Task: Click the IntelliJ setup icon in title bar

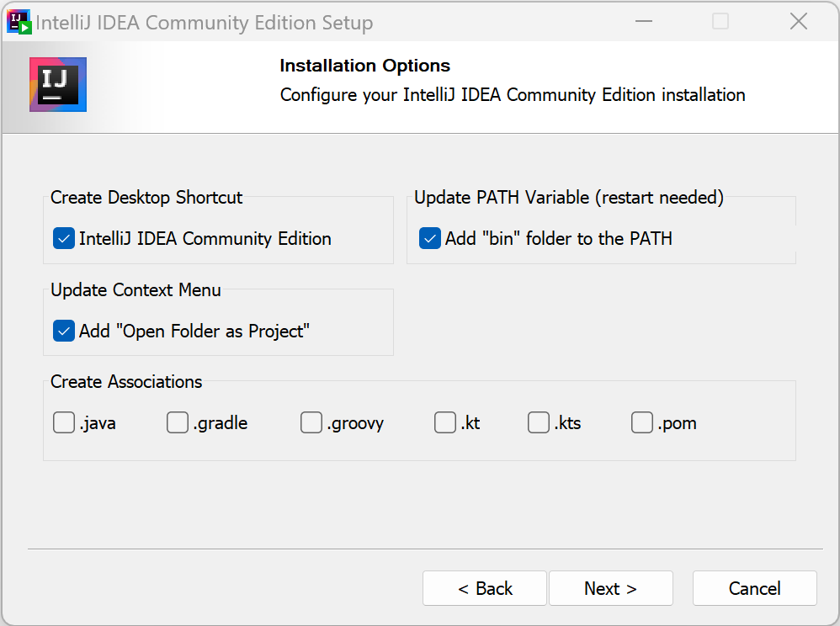Action: (x=19, y=22)
